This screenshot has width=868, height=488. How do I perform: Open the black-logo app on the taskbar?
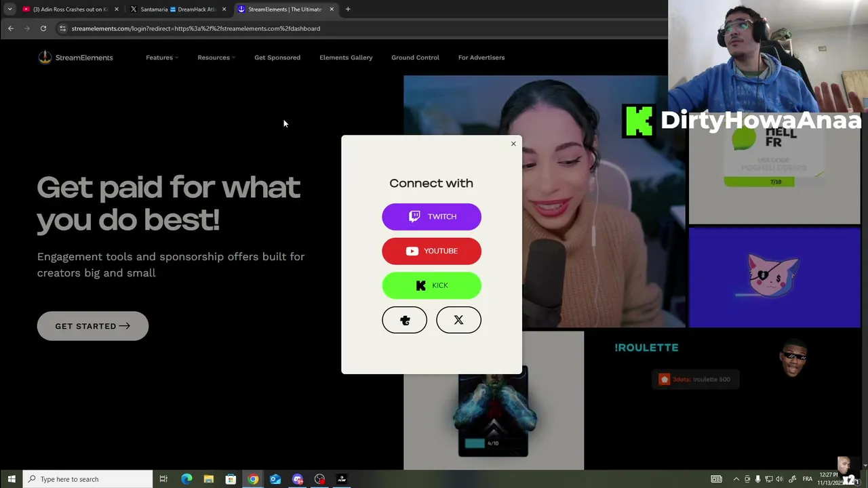click(342, 479)
